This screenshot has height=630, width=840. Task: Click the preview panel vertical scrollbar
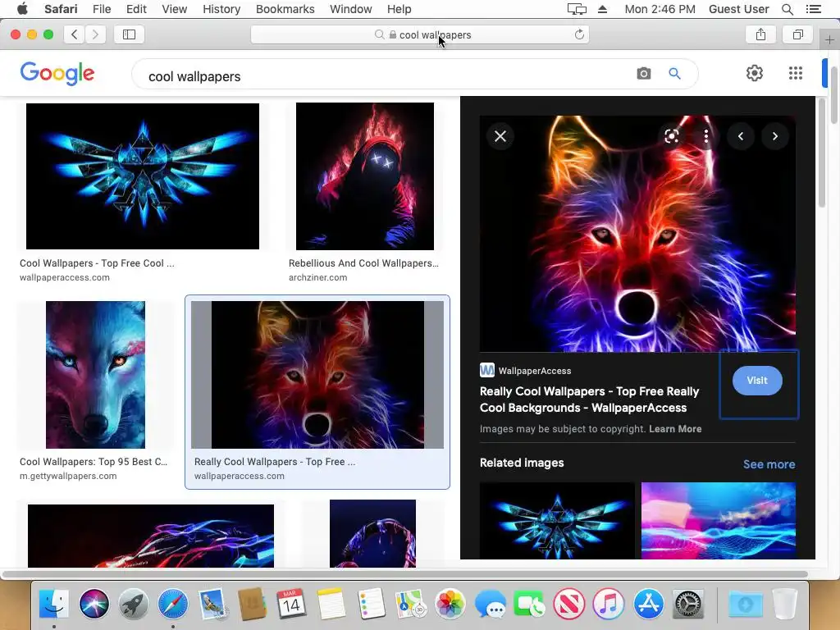pos(822,153)
